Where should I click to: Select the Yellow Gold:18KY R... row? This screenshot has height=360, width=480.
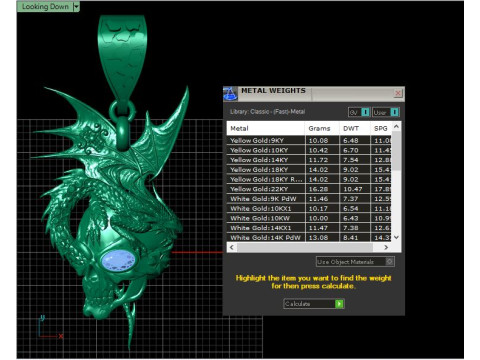tap(309, 179)
